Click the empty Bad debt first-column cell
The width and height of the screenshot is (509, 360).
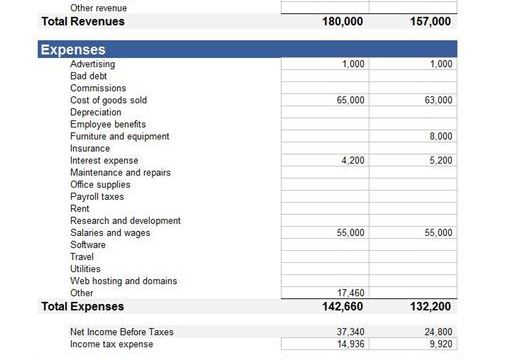tap(325, 76)
